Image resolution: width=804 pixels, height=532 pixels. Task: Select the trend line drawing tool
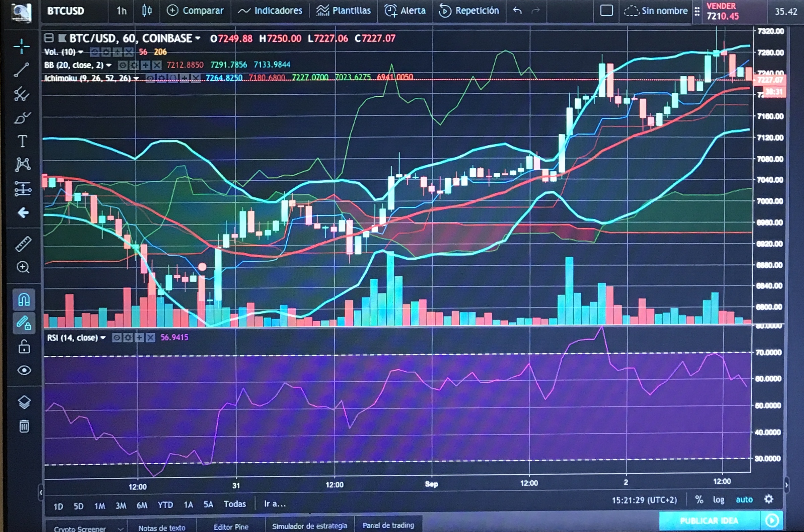pyautogui.click(x=22, y=70)
